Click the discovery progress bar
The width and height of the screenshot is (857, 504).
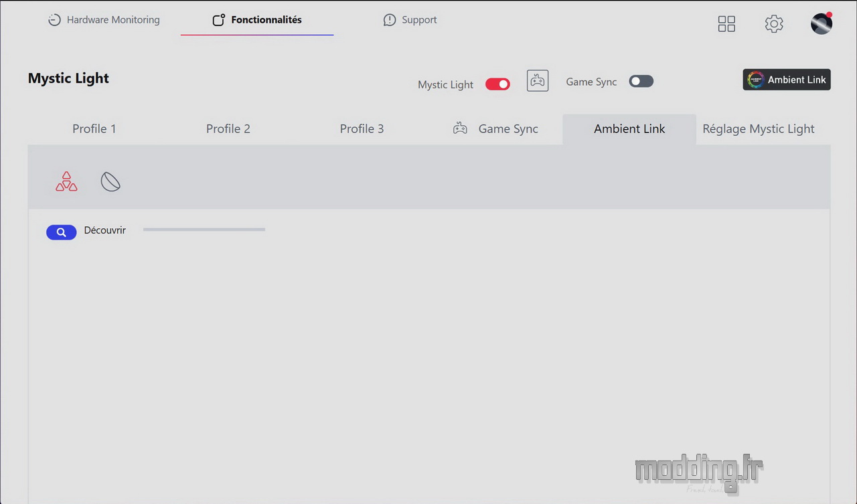point(204,230)
